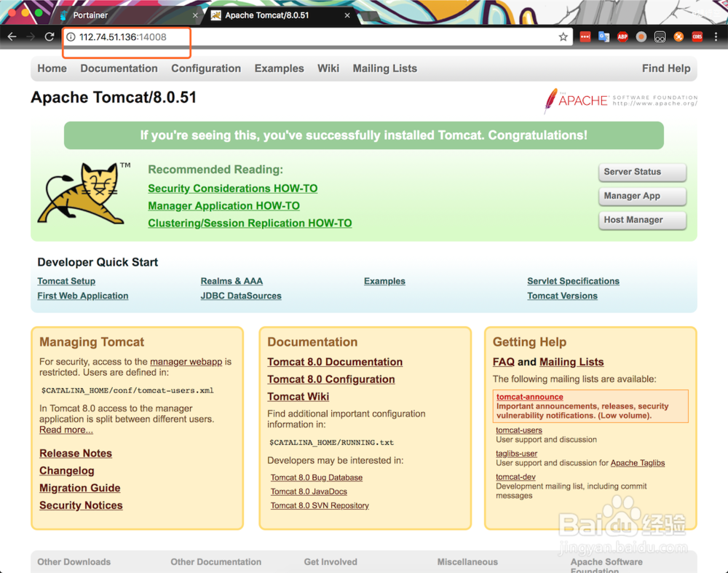Open Tomcat 8.0 Documentation link
The height and width of the screenshot is (573, 728).
click(x=335, y=362)
